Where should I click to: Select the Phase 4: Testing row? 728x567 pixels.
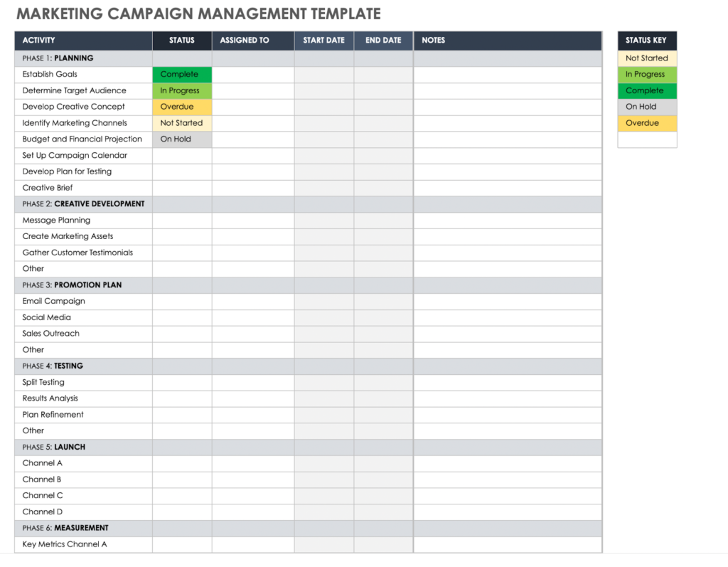(x=309, y=366)
